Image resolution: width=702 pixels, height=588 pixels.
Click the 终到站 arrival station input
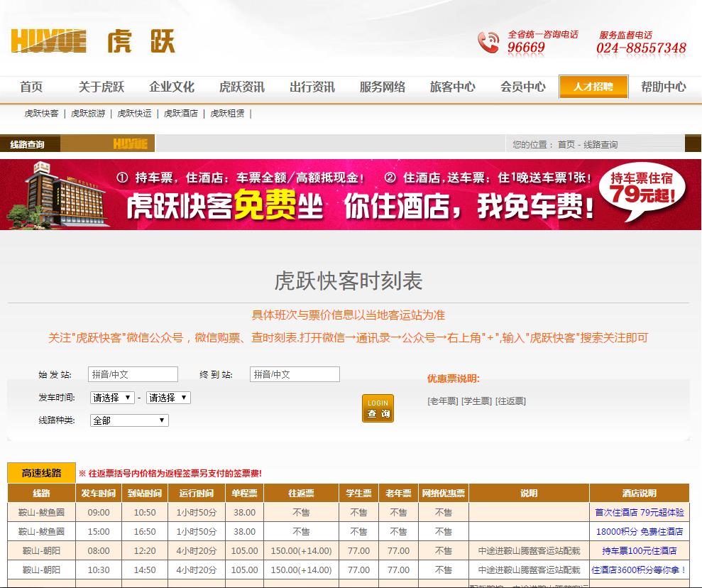pos(295,374)
